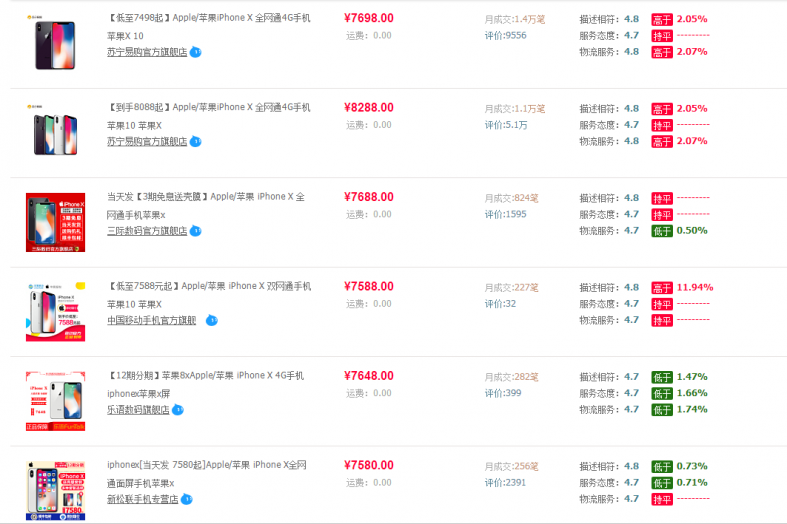The height and width of the screenshot is (524, 787).
Task: Open reviews count 评价:2391
Action: (x=505, y=483)
